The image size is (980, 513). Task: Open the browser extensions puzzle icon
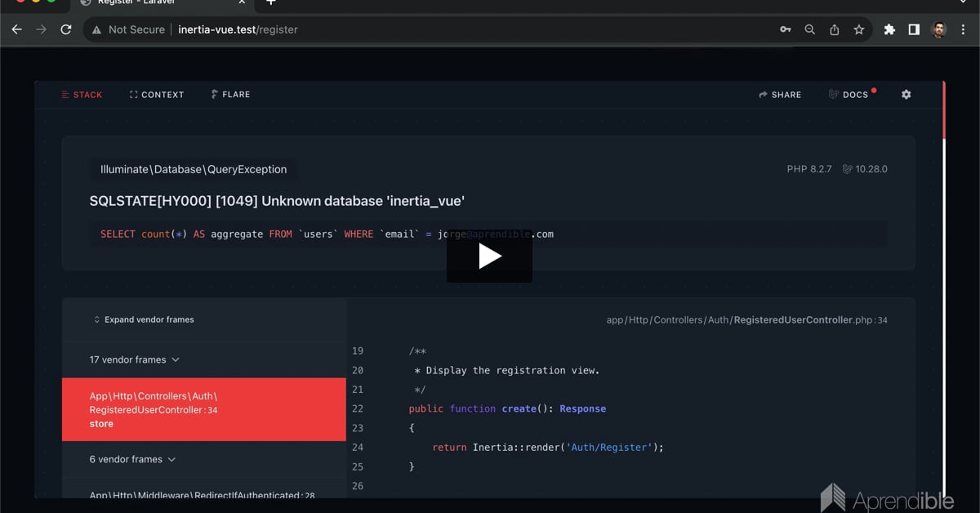coord(889,29)
